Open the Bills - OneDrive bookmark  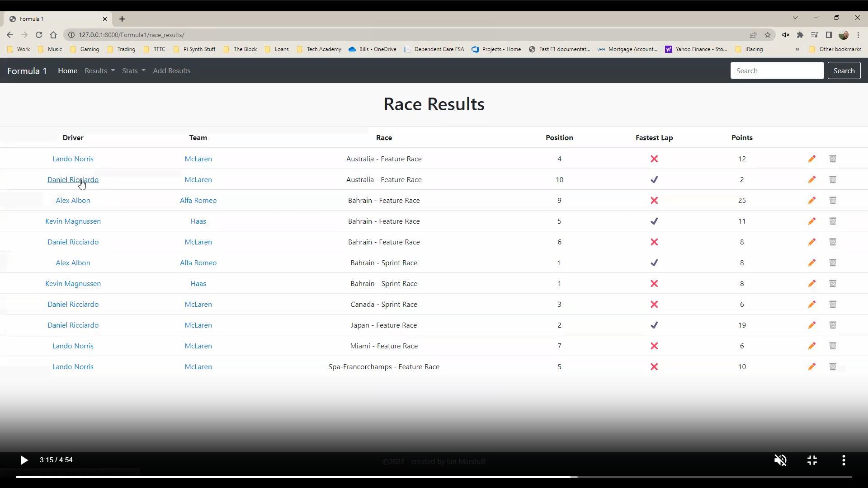[373, 49]
